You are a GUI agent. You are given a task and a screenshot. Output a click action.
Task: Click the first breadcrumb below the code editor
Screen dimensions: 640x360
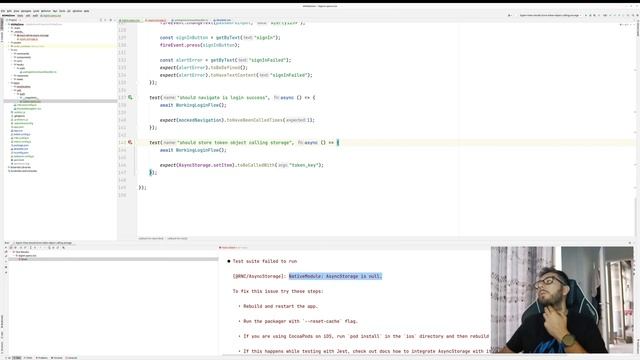pyautogui.click(x=151, y=238)
